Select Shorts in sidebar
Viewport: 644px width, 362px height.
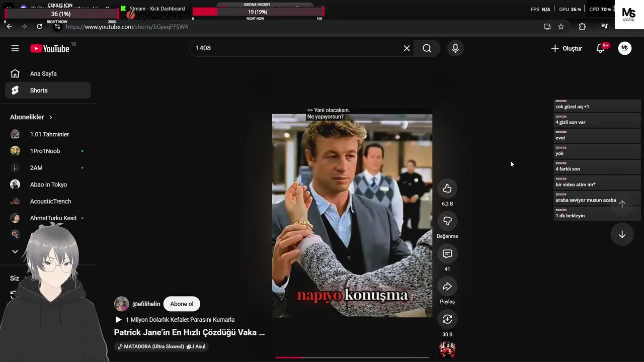pos(48,90)
